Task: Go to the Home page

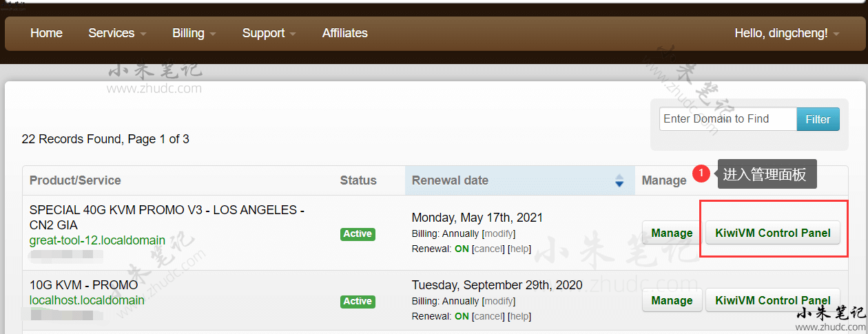Action: click(46, 33)
